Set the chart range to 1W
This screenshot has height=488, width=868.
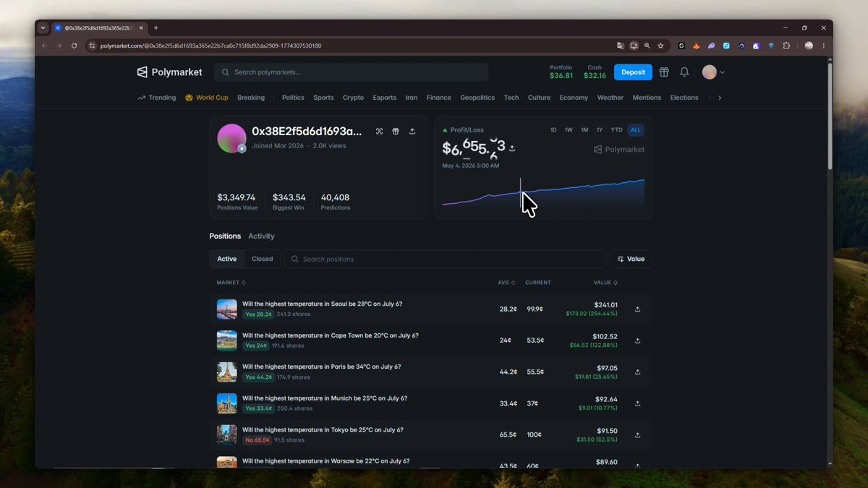[569, 130]
